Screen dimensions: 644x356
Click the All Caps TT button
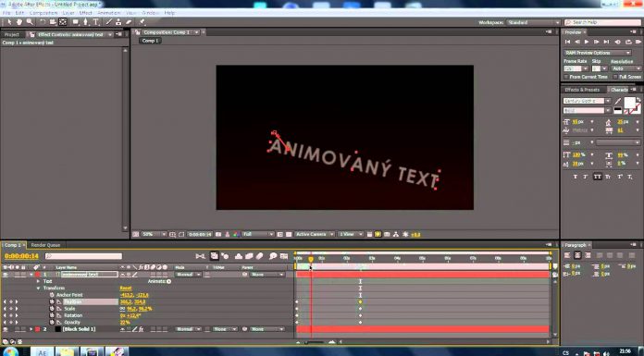point(597,177)
